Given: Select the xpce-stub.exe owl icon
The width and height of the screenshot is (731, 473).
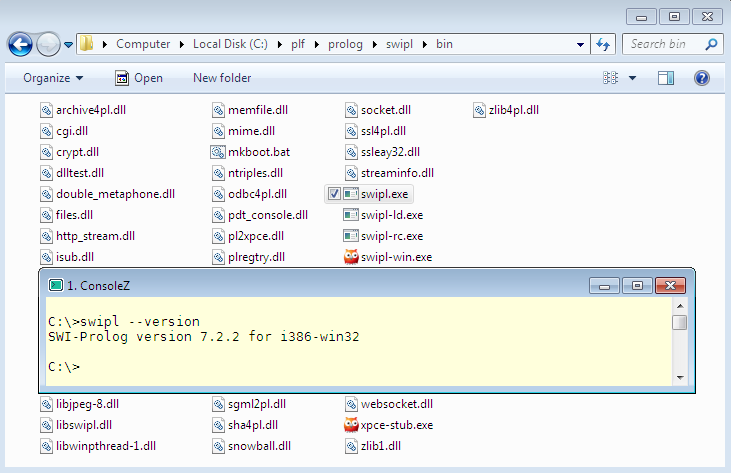Looking at the screenshot, I should coord(351,425).
